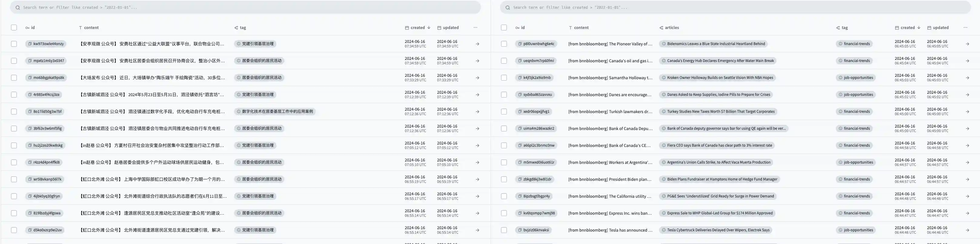Sort the right table by updated column
This screenshot has height=244, width=980.
(x=940, y=28)
